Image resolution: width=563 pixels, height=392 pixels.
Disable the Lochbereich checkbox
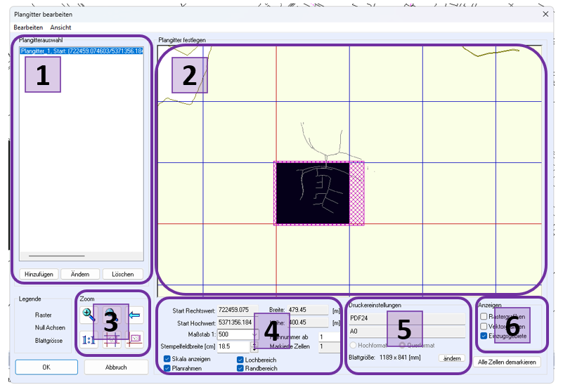point(240,359)
